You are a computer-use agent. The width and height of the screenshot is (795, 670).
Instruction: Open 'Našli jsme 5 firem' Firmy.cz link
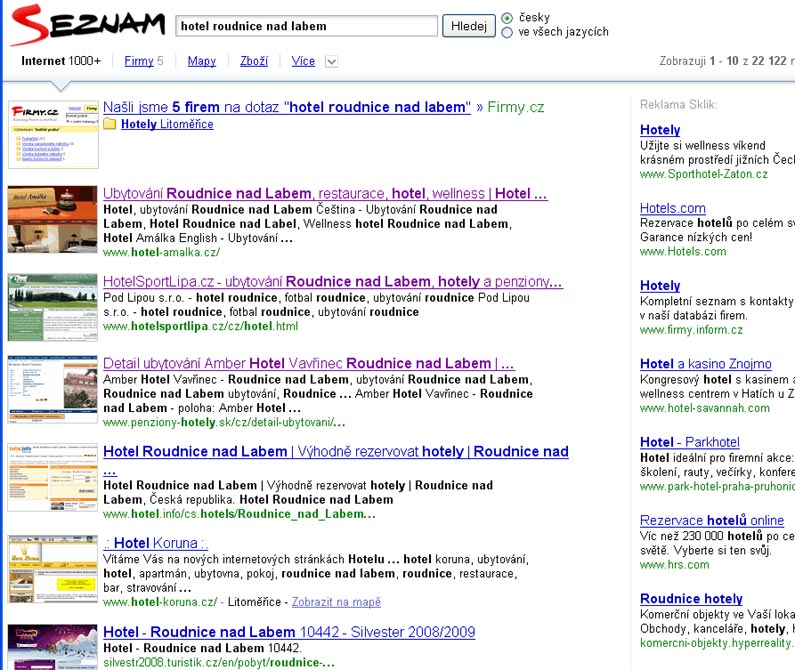[x=286, y=107]
